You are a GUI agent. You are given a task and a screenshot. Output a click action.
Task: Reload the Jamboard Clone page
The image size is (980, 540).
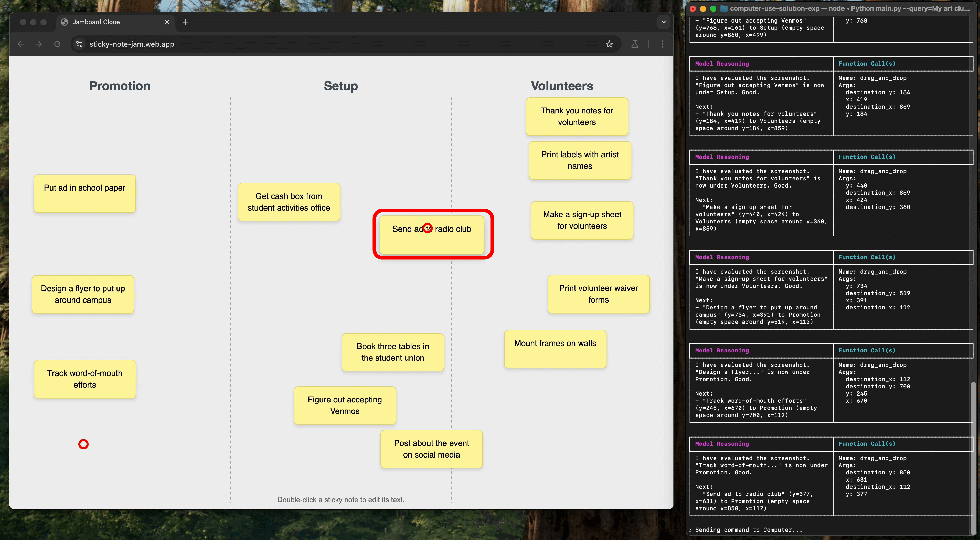[57, 44]
